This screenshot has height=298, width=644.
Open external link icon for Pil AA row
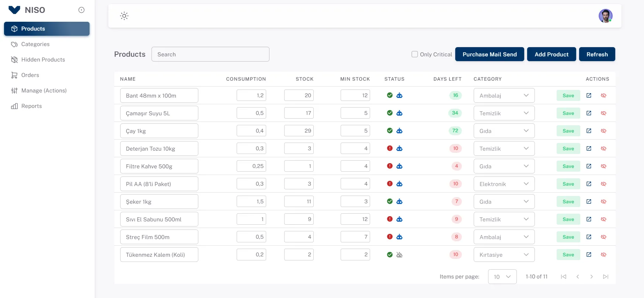click(589, 184)
